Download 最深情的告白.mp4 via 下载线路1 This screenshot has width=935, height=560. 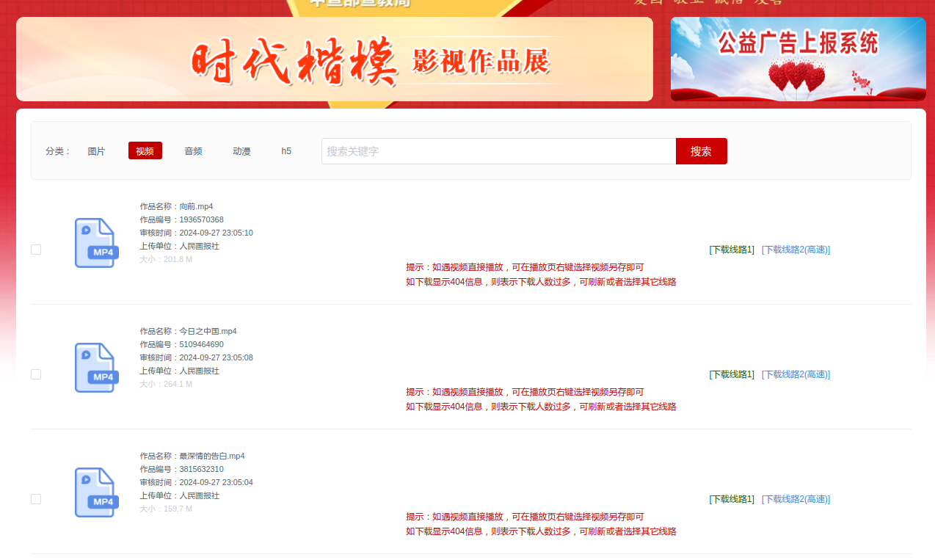click(x=731, y=499)
